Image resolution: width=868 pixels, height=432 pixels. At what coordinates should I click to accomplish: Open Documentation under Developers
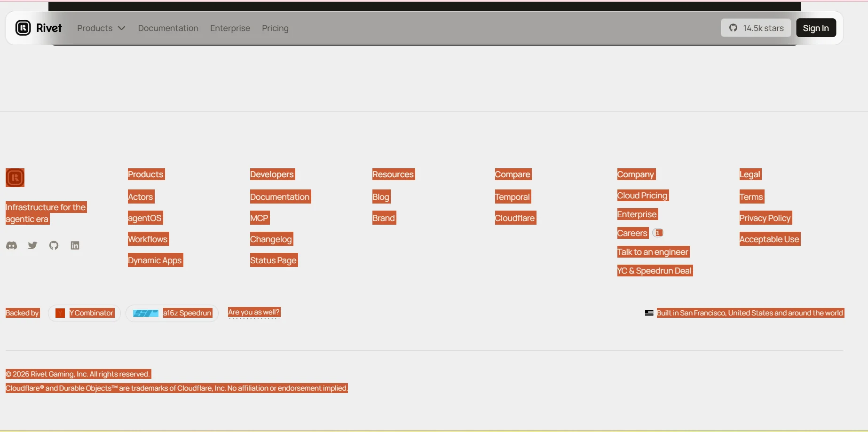[280, 197]
